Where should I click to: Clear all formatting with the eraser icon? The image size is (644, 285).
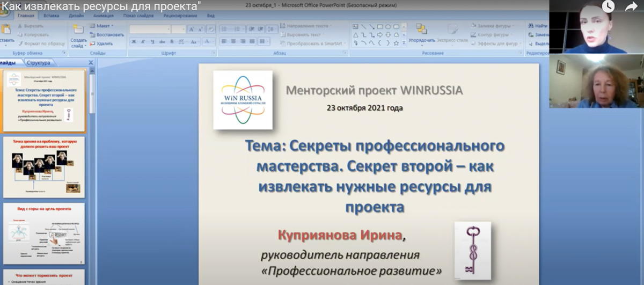[x=211, y=30]
